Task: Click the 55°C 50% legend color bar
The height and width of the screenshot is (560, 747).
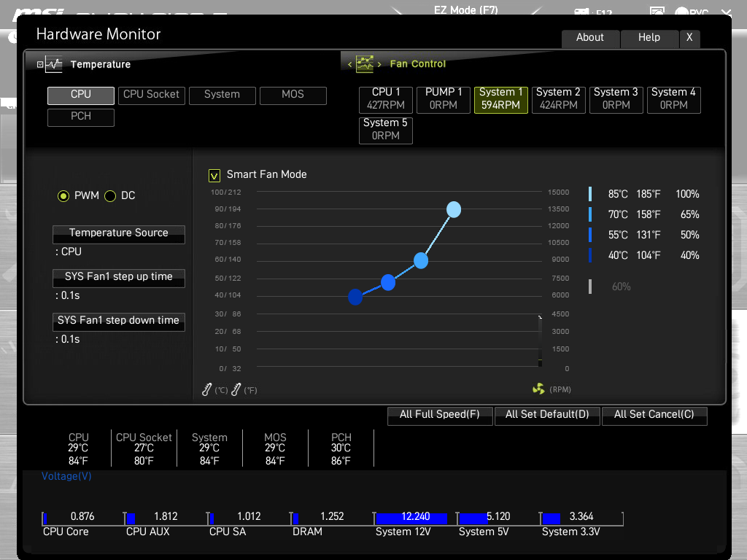Action: point(590,235)
